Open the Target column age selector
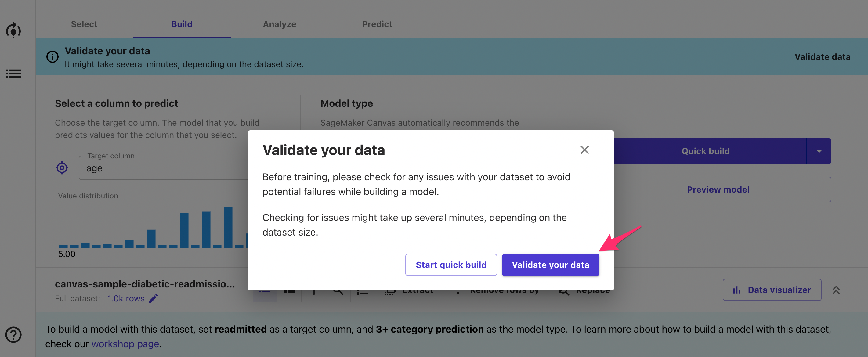The height and width of the screenshot is (357, 868). tap(164, 168)
